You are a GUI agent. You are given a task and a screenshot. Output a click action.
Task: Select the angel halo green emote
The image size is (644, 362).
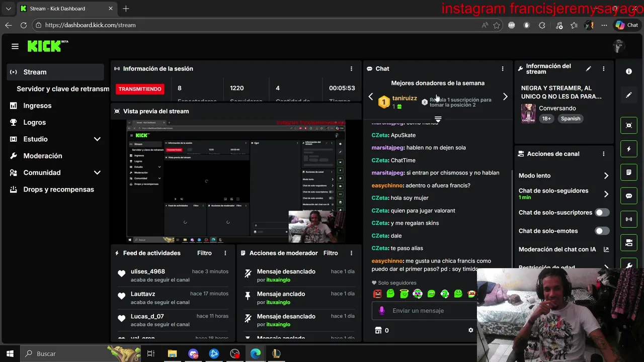coord(404,294)
